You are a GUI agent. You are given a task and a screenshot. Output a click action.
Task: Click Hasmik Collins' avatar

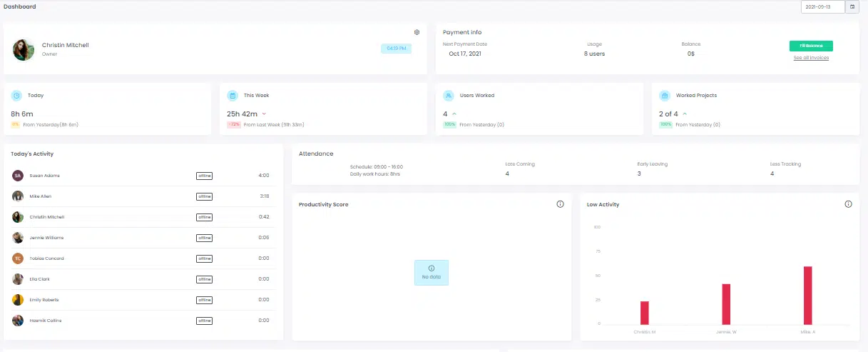tap(18, 321)
